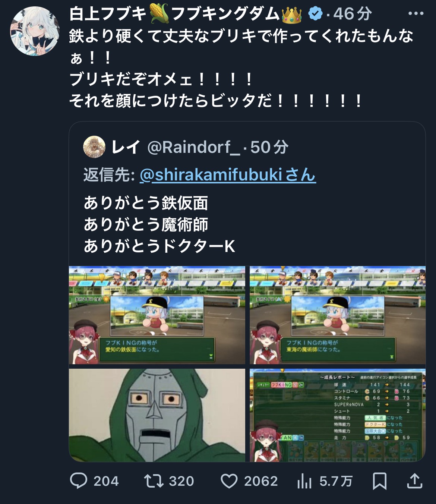
Task: Tap the retweet arrows icon
Action: tap(154, 481)
